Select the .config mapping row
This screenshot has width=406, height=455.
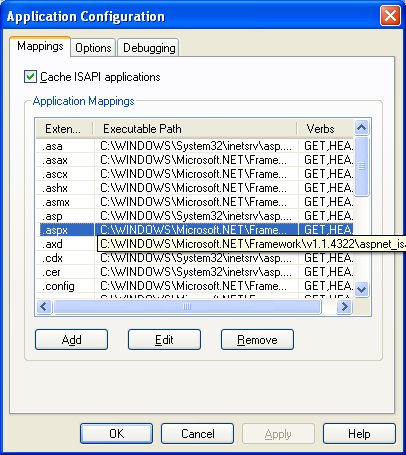click(195, 286)
